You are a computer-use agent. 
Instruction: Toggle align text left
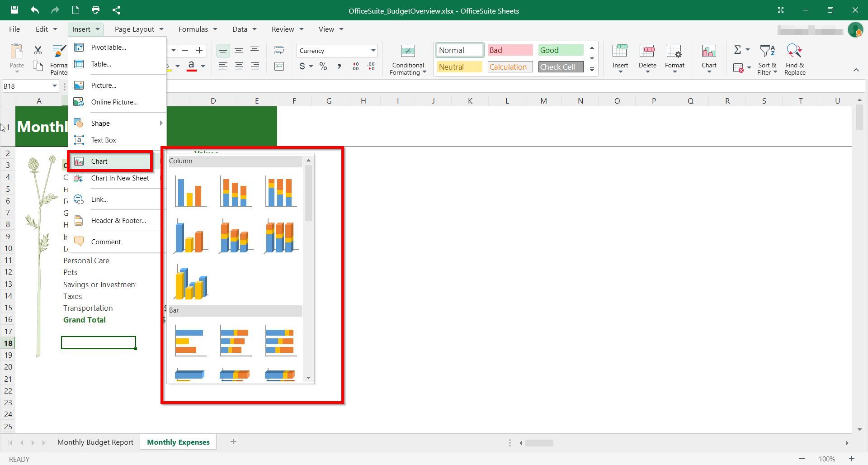click(223, 66)
